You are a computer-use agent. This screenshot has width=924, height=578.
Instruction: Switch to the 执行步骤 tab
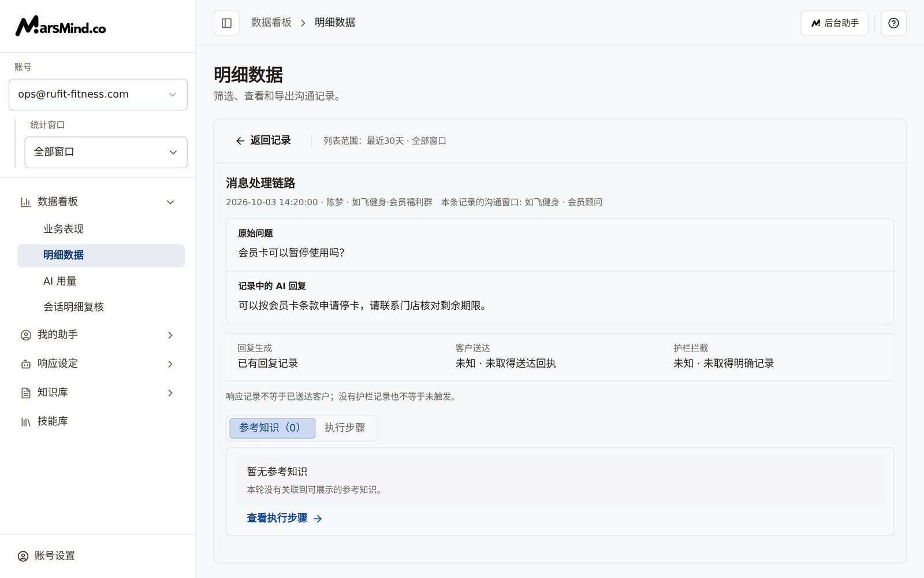tap(345, 428)
